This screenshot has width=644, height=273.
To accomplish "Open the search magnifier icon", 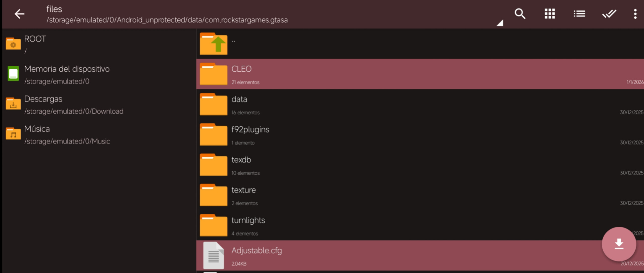I will (x=520, y=14).
